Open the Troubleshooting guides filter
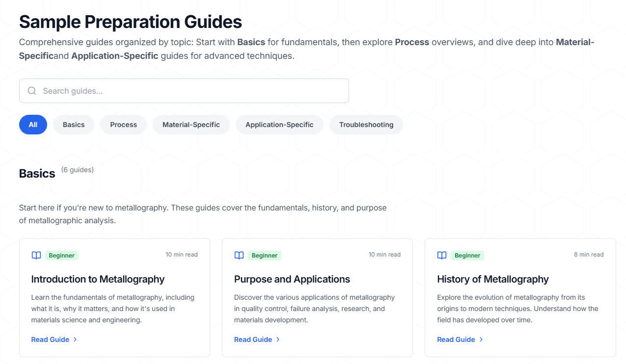The image size is (626, 364). tap(366, 125)
